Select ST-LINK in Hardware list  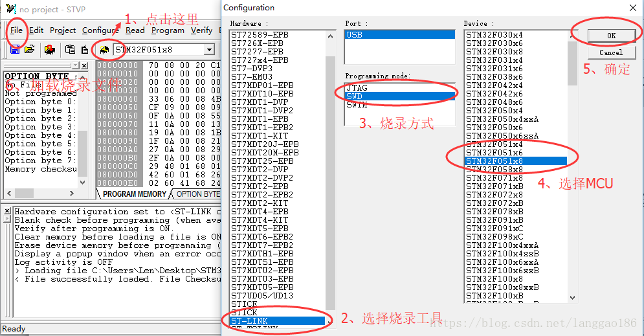pos(278,321)
